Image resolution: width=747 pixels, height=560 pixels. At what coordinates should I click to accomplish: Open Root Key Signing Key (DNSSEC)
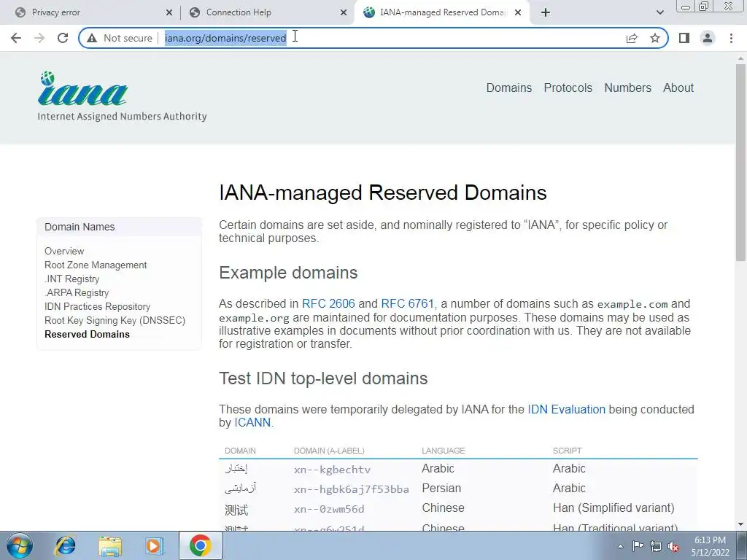[115, 320]
